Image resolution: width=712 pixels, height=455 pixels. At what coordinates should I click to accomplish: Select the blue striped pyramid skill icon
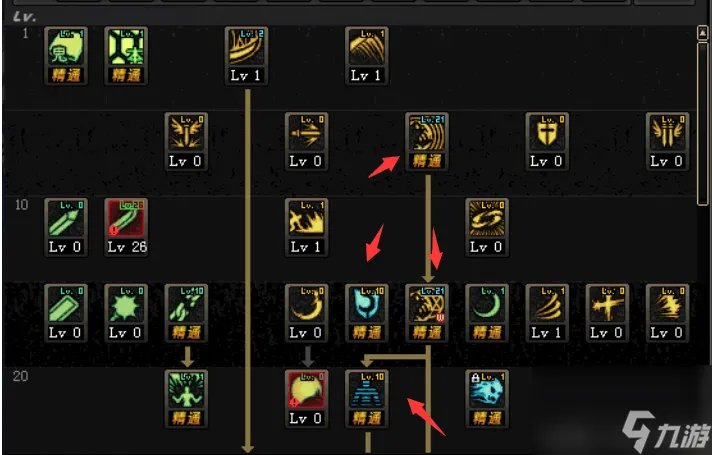pyautogui.click(x=366, y=398)
